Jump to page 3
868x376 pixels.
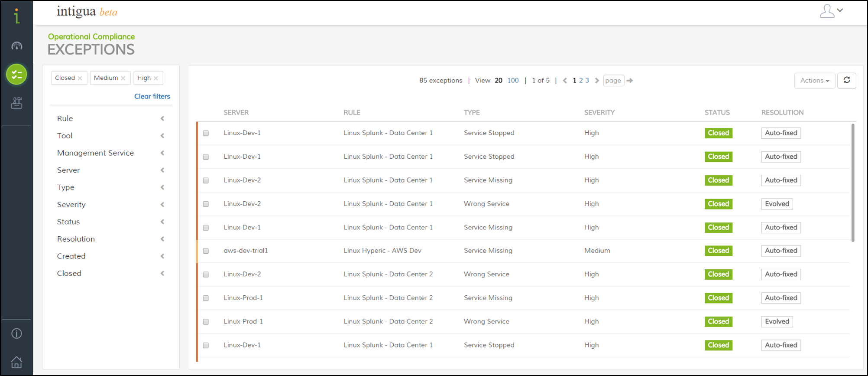(587, 81)
